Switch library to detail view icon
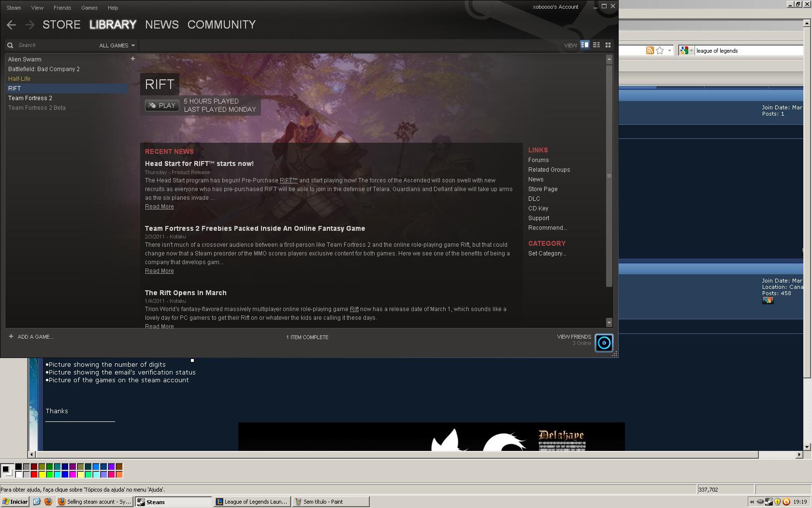Screen dimensions: 812x508 tap(585, 45)
